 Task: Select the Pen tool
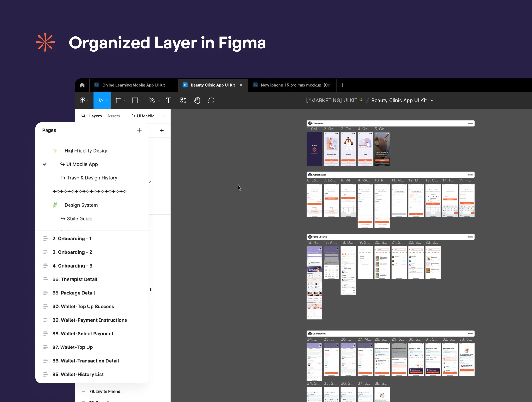(152, 100)
